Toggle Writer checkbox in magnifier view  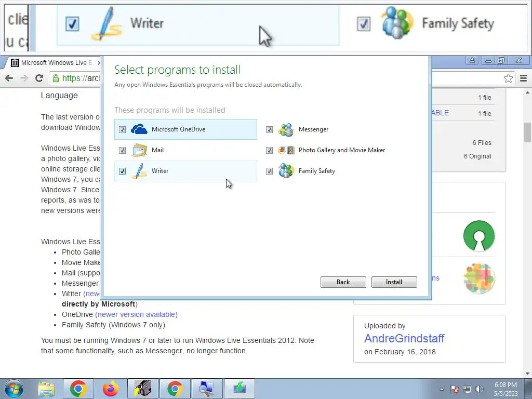72,24
